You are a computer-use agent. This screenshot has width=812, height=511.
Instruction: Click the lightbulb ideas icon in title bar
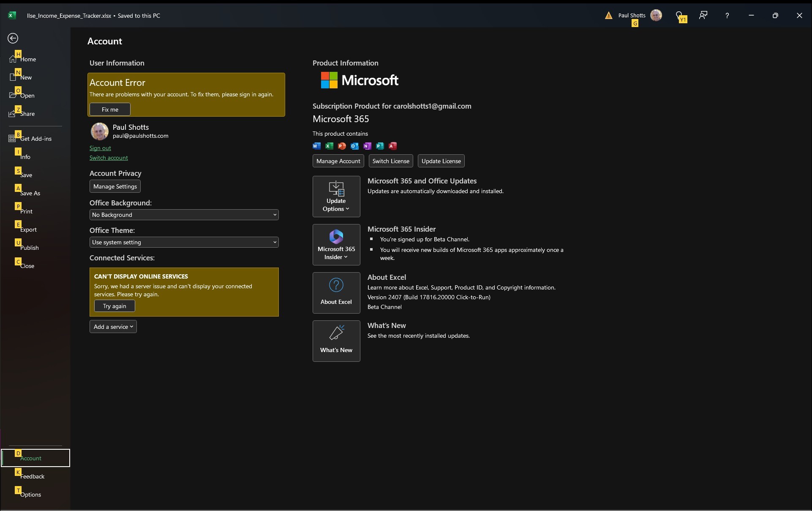(679, 16)
